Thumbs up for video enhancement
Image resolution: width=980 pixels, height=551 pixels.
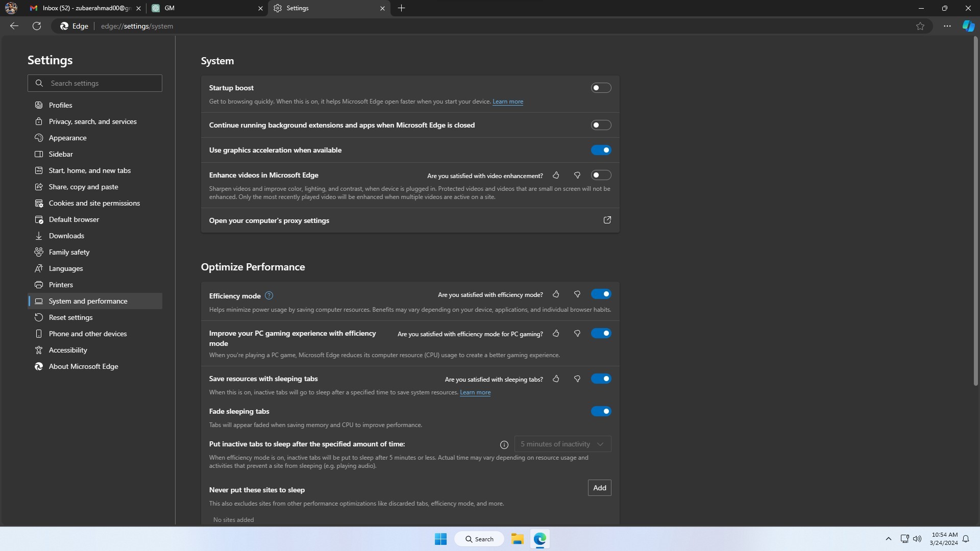tap(556, 175)
